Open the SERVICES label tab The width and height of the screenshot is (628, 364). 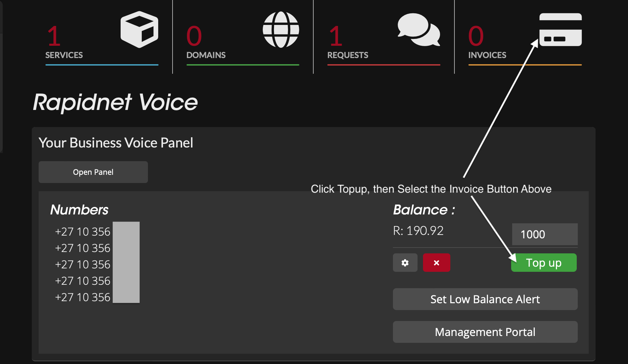pyautogui.click(x=64, y=55)
